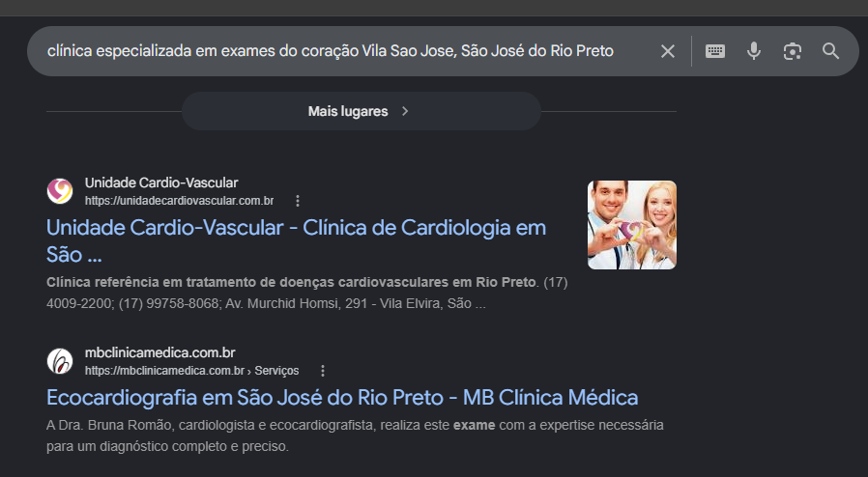This screenshot has height=477, width=868.
Task: Open the on-screen keyboard input tool
Action: coord(714,51)
